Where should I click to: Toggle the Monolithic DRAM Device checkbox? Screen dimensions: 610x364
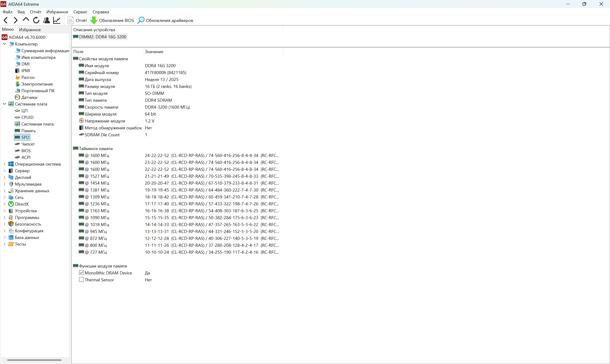81,273
